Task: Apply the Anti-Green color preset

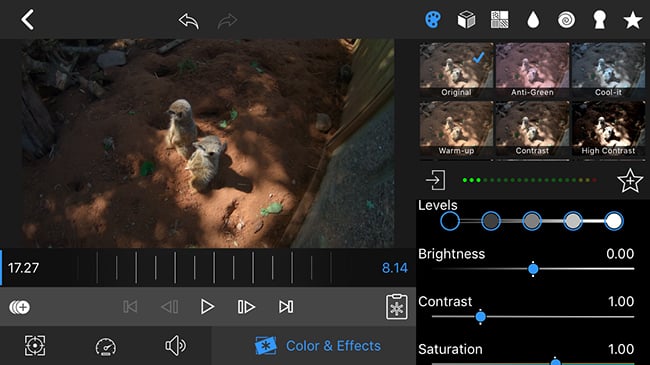Action: [x=532, y=70]
